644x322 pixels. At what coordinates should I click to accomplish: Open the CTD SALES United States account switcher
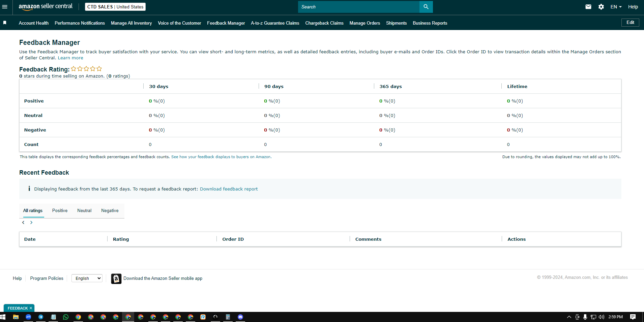[x=115, y=7]
